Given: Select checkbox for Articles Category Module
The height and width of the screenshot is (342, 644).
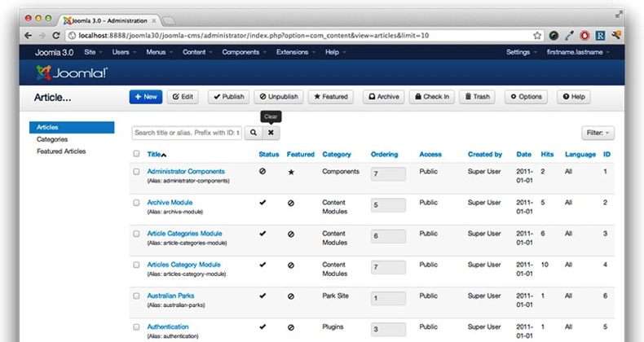Looking at the screenshot, I should pos(136,265).
